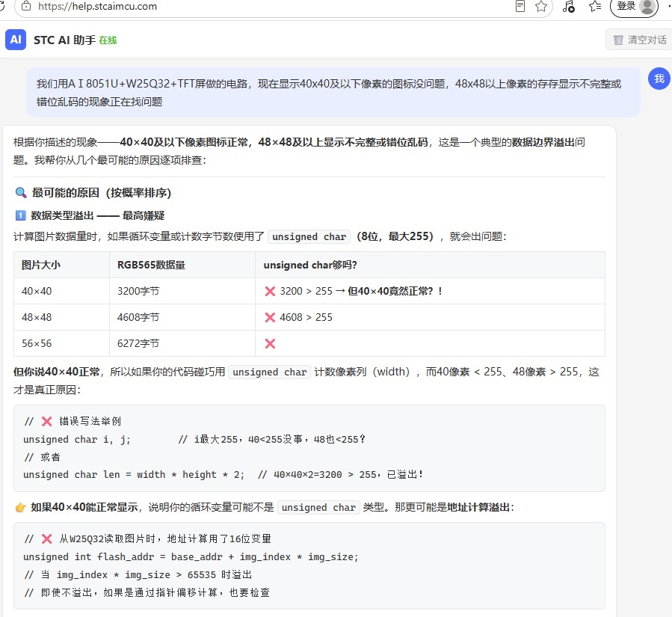Click the heading 最可能的原因 (按概率排序)

pyautogui.click(x=102, y=193)
